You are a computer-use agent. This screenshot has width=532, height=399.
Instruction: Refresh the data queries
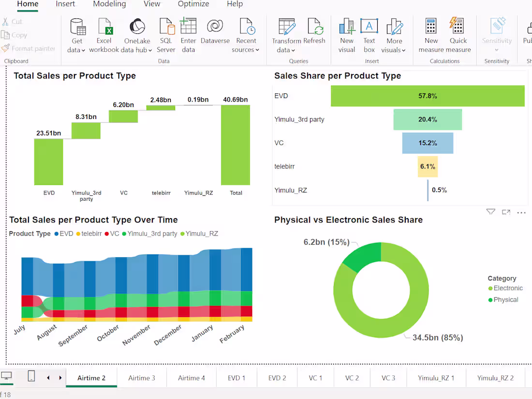(315, 27)
